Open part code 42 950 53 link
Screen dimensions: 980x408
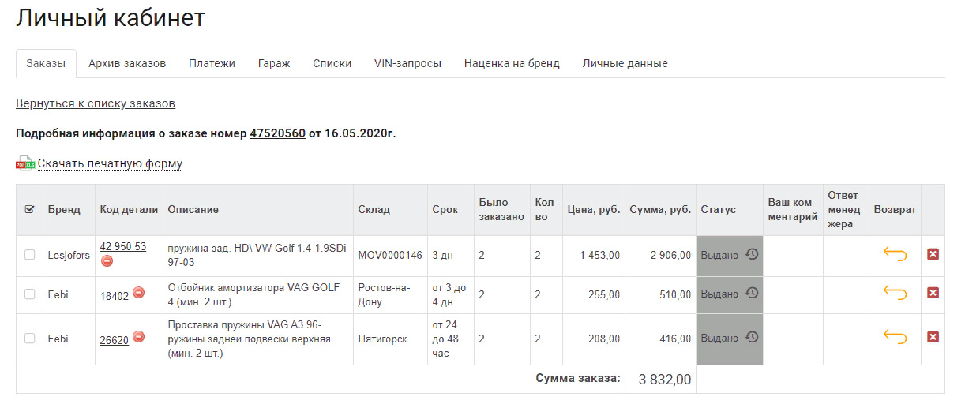(x=123, y=246)
